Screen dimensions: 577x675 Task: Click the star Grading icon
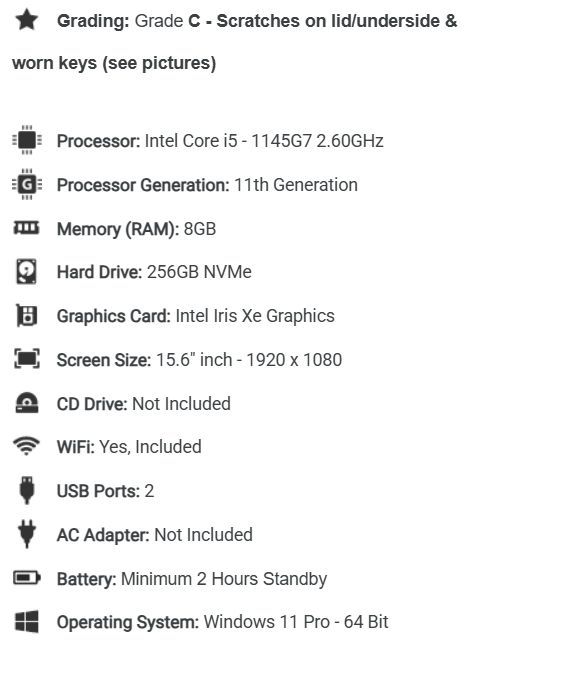pyautogui.click(x=27, y=20)
